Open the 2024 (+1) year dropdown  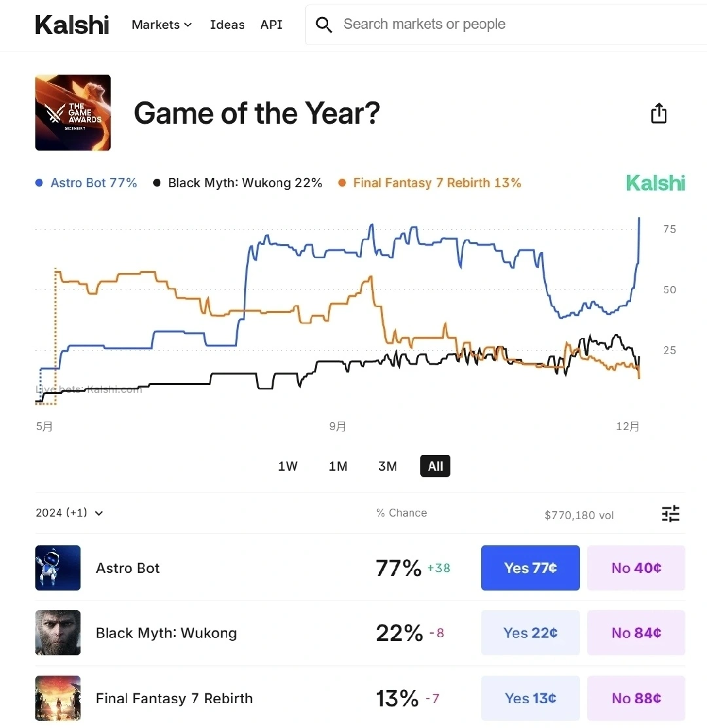[x=69, y=513]
